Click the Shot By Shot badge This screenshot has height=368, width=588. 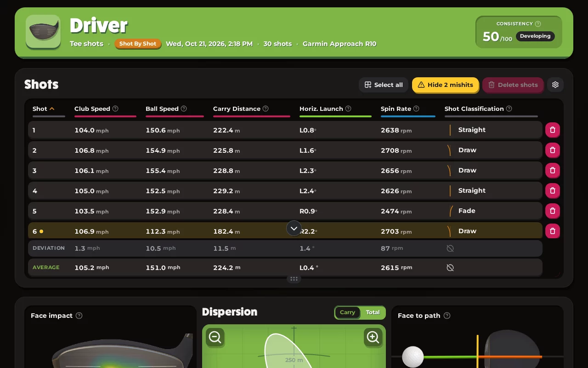point(138,44)
